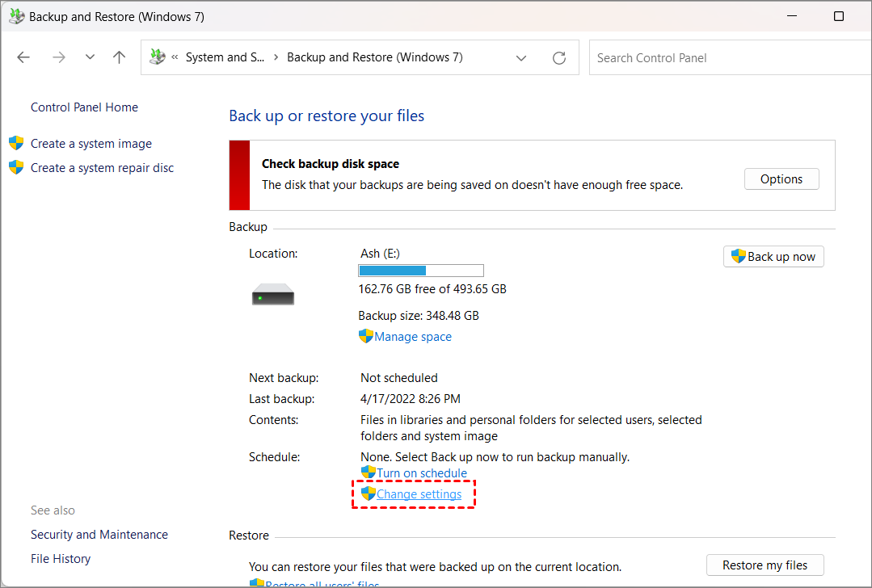Click the Back navigation arrow
This screenshot has width=872, height=588.
[23, 57]
